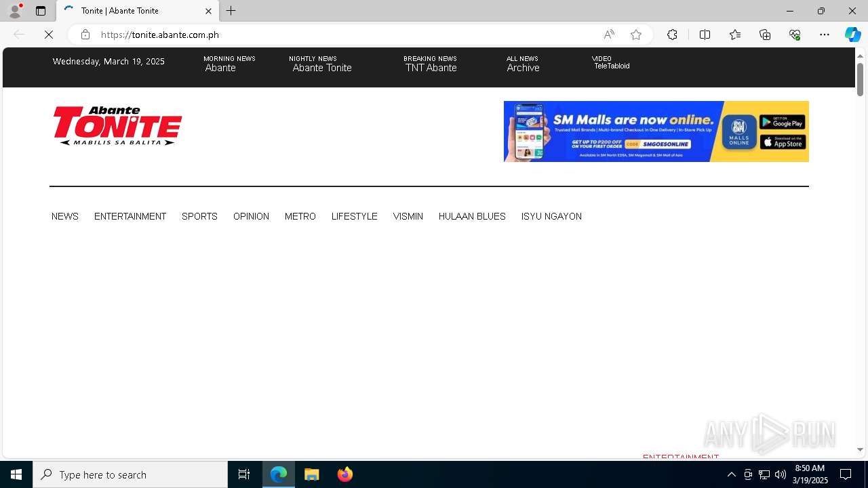Screen dimensions: 868x488
Task: Open the browser profile icon
Action: coord(15,11)
